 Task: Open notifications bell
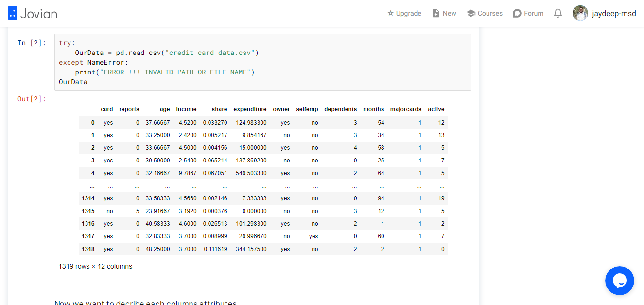pos(558,13)
